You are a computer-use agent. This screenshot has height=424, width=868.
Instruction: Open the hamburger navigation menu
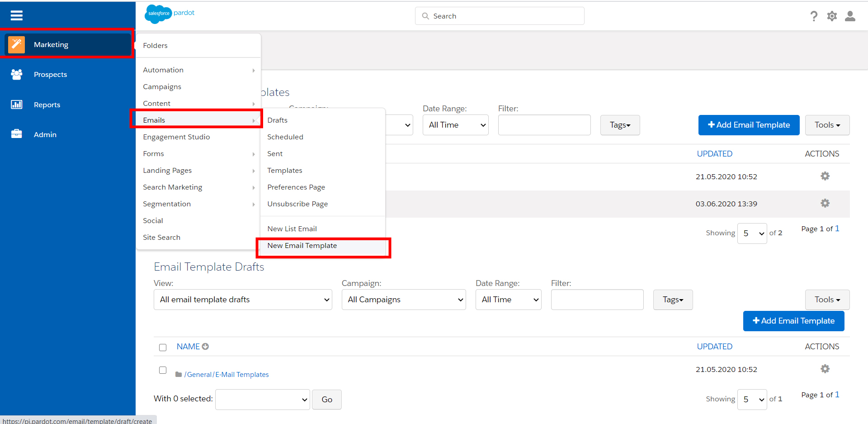[x=17, y=16]
